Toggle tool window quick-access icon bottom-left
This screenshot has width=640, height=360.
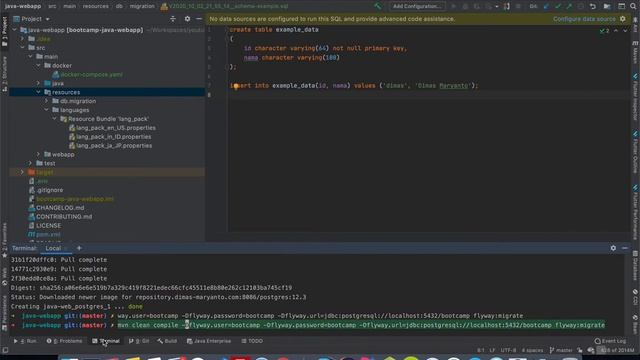(5, 350)
